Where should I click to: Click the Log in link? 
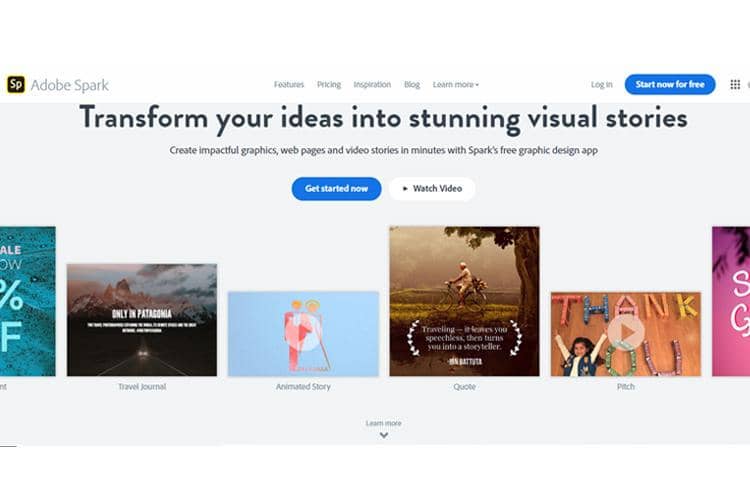(601, 85)
